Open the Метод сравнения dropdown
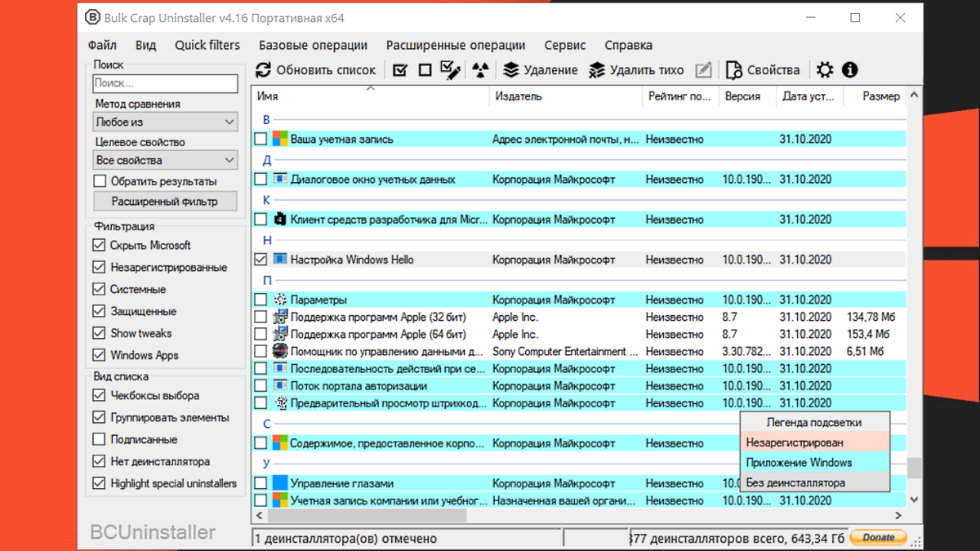This screenshot has height=551, width=980. pyautogui.click(x=165, y=122)
